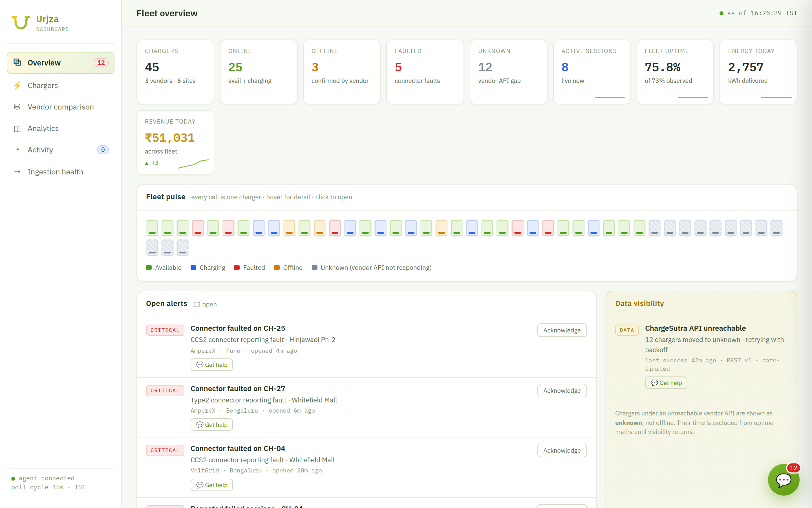Open the Energy Today stat card
This screenshot has width=812, height=508.
pyautogui.click(x=758, y=72)
